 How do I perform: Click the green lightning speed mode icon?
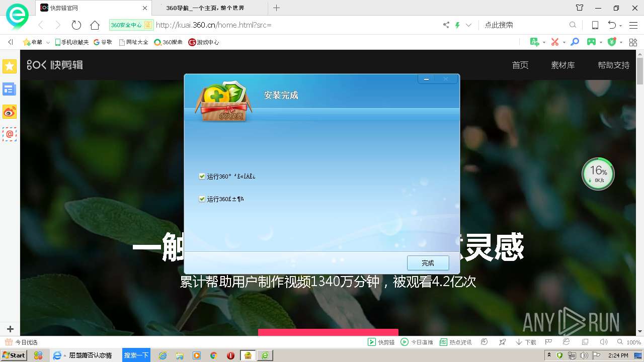pyautogui.click(x=457, y=25)
